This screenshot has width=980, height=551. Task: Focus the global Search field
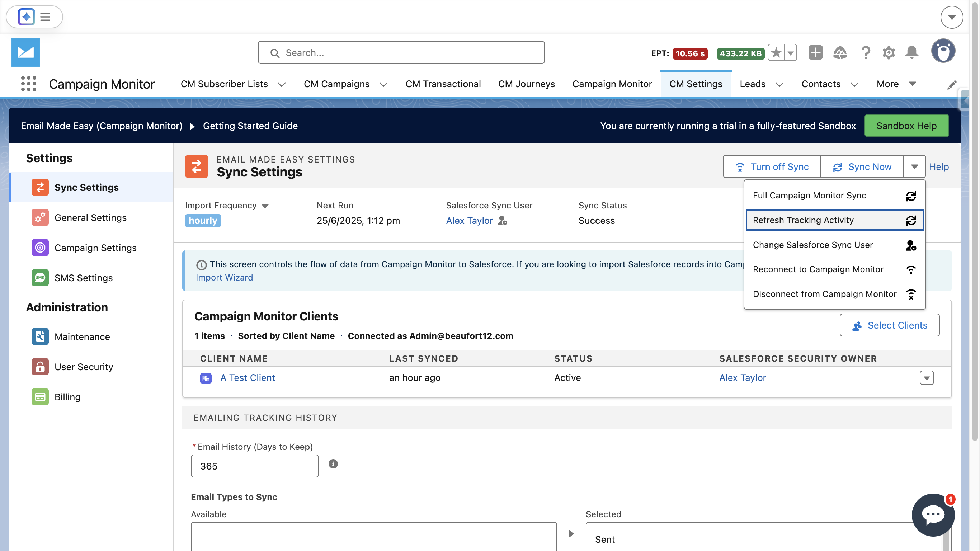point(401,52)
